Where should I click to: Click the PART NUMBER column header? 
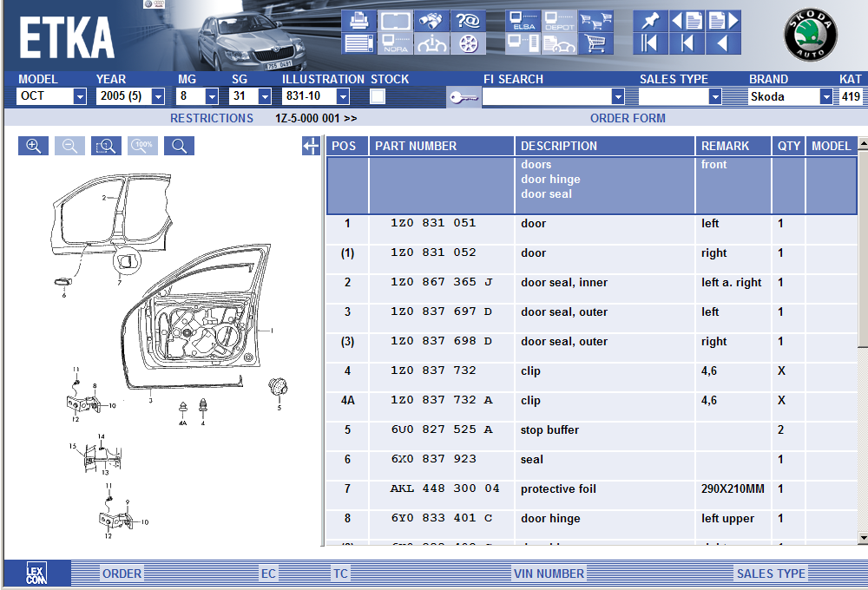click(442, 146)
